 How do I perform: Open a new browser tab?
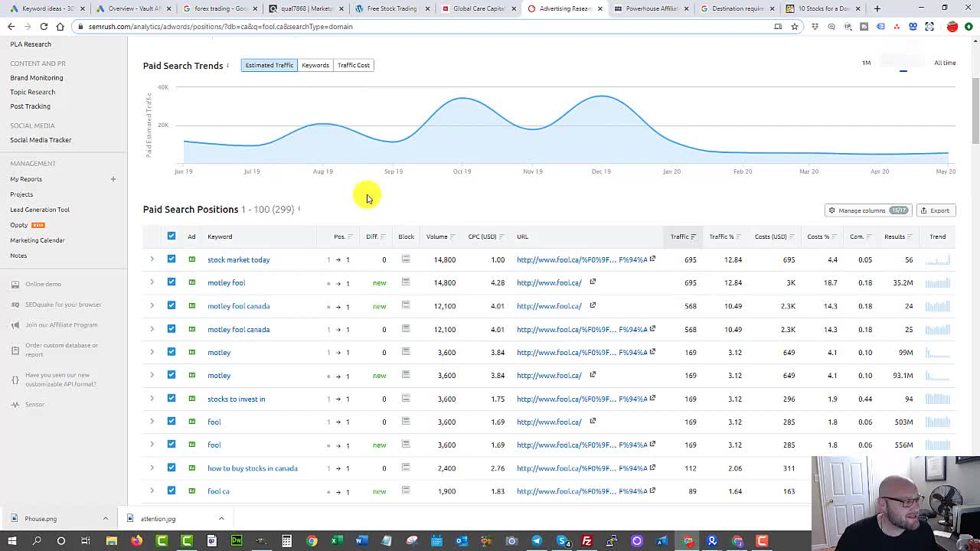coord(877,8)
